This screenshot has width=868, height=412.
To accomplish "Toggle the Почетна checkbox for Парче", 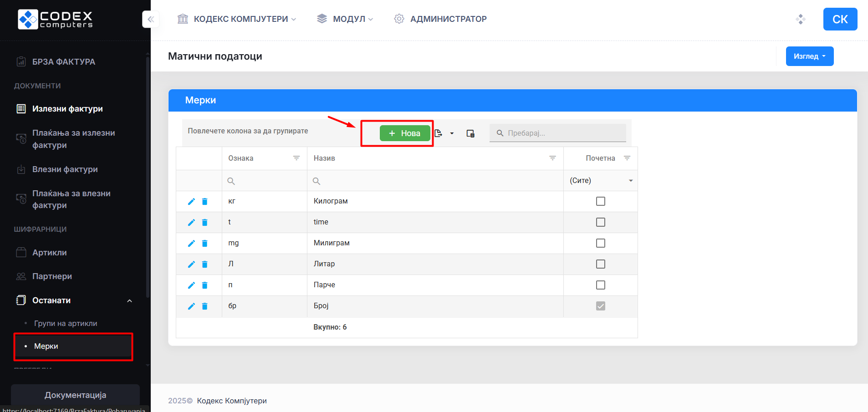I will 600,285.
